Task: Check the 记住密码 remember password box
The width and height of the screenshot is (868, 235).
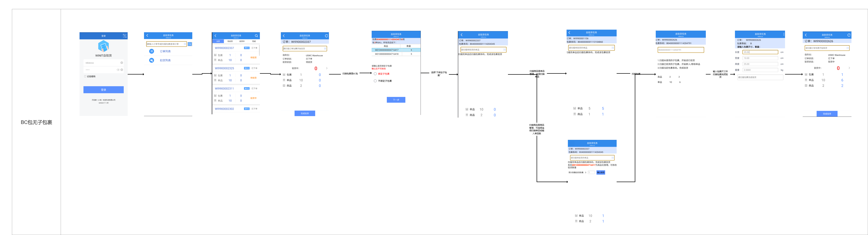Action: click(x=85, y=76)
